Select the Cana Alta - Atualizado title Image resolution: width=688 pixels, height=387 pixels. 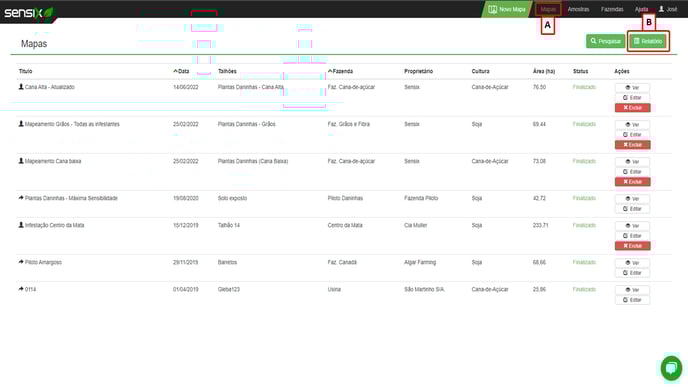tap(50, 87)
